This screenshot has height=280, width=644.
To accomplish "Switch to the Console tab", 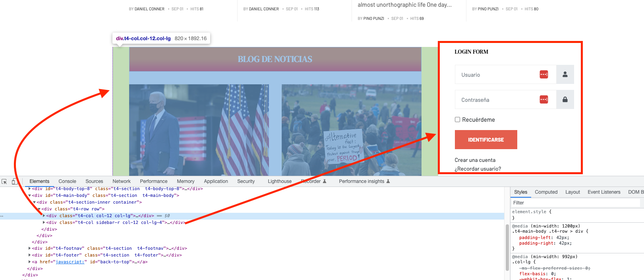I will pos(67,181).
